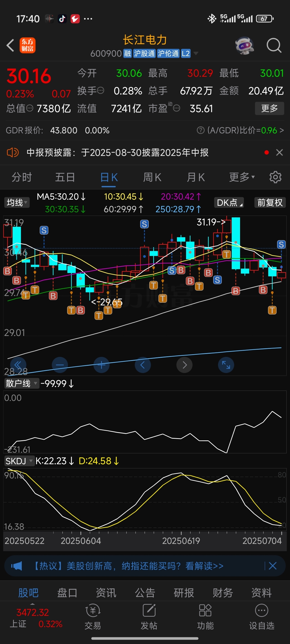Screen dimensions: 290x644
Task: Tap the P/E ratio info icon
Action: (177, 108)
